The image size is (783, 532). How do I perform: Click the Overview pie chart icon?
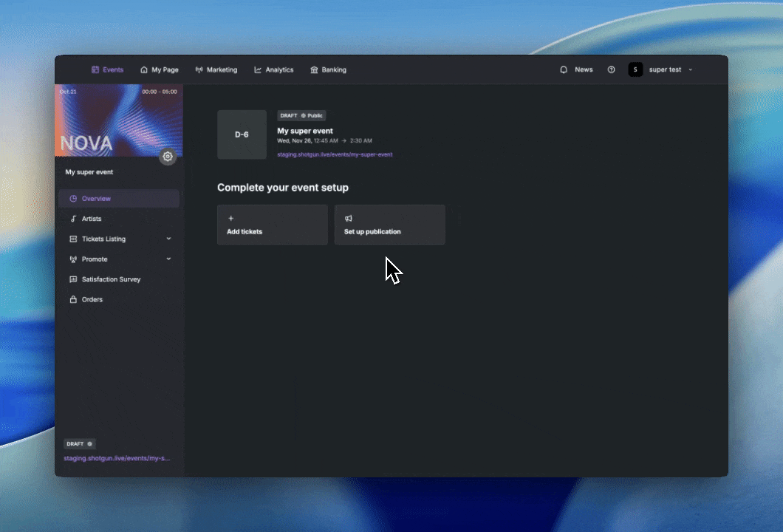point(73,199)
